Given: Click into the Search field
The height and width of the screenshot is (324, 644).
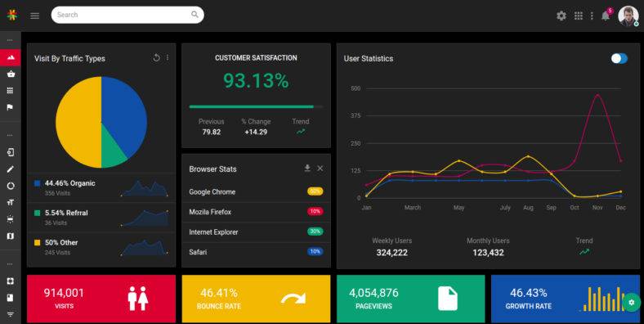Looking at the screenshot, I should tap(127, 15).
